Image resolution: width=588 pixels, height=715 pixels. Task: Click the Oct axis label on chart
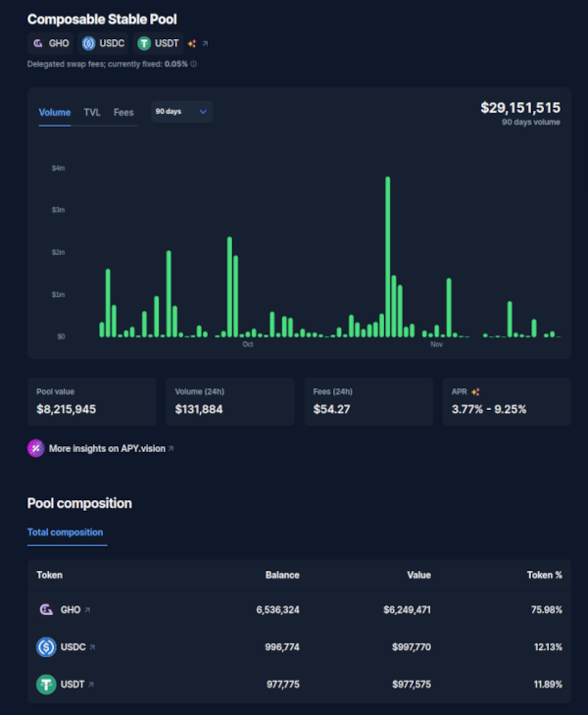(x=248, y=344)
